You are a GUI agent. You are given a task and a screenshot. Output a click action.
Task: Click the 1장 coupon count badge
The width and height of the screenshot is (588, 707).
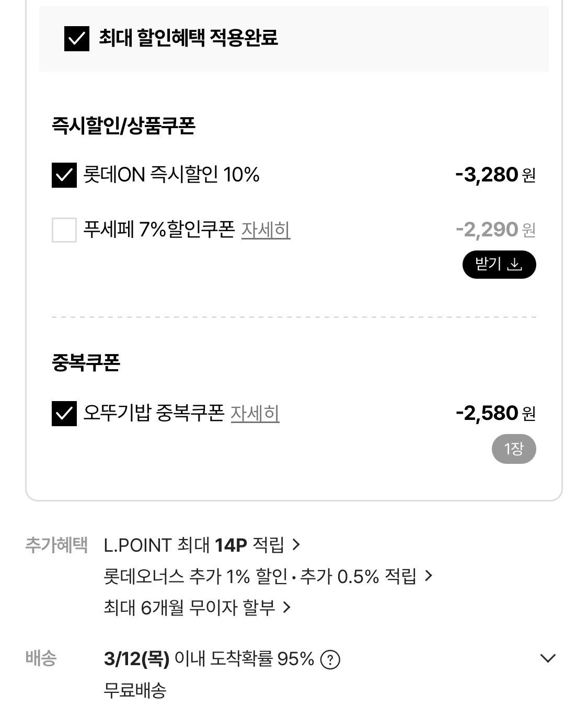(514, 449)
